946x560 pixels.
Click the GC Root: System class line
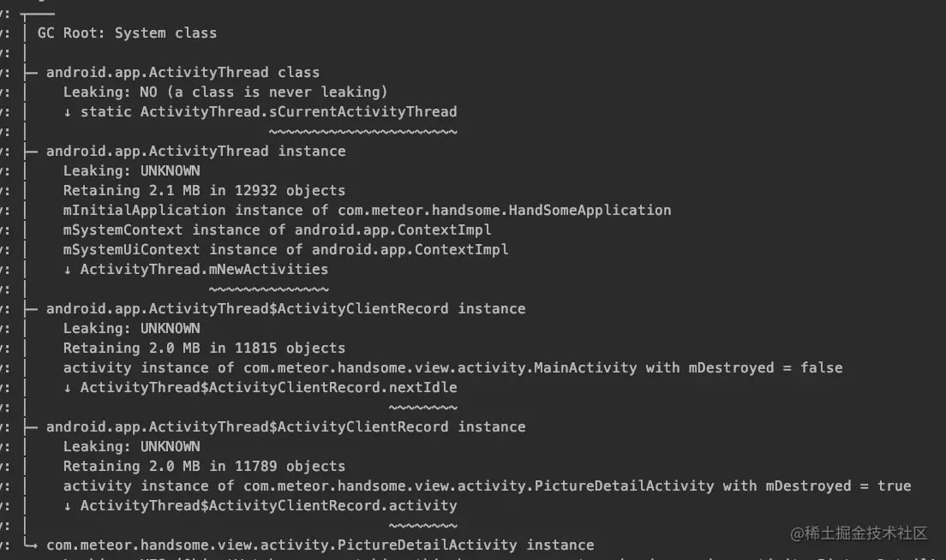click(x=128, y=33)
